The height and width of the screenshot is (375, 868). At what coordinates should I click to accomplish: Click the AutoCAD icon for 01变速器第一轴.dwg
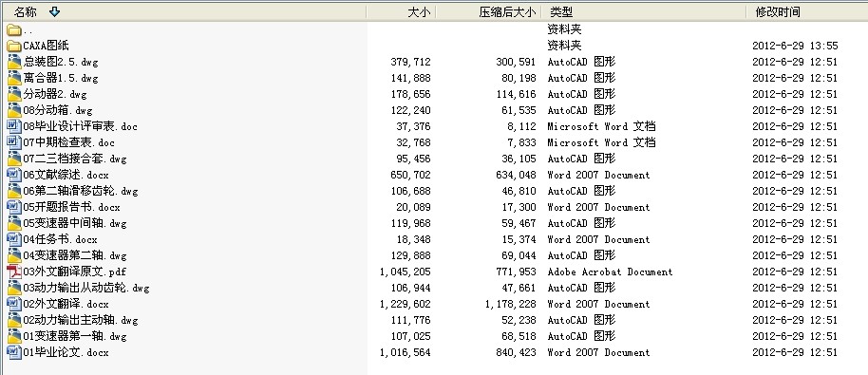(14, 336)
